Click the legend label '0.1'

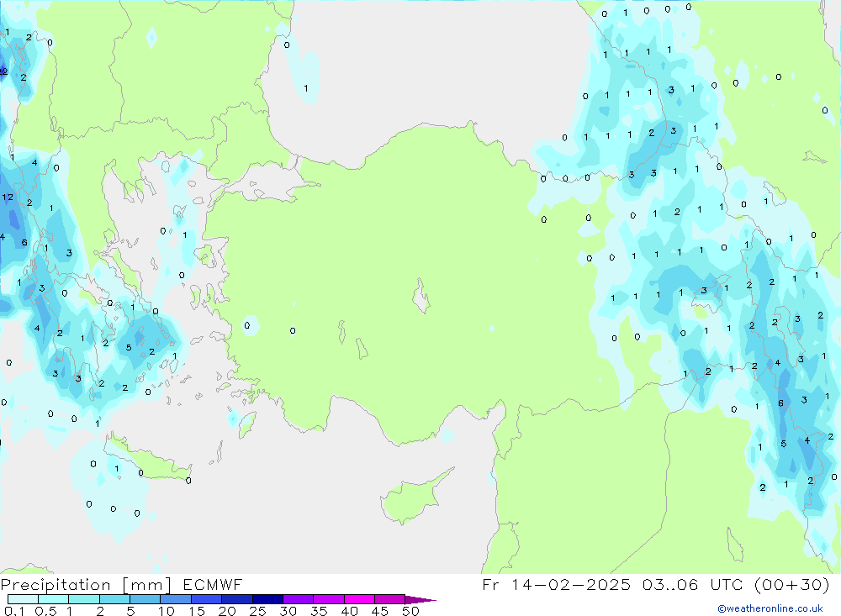click(14, 611)
